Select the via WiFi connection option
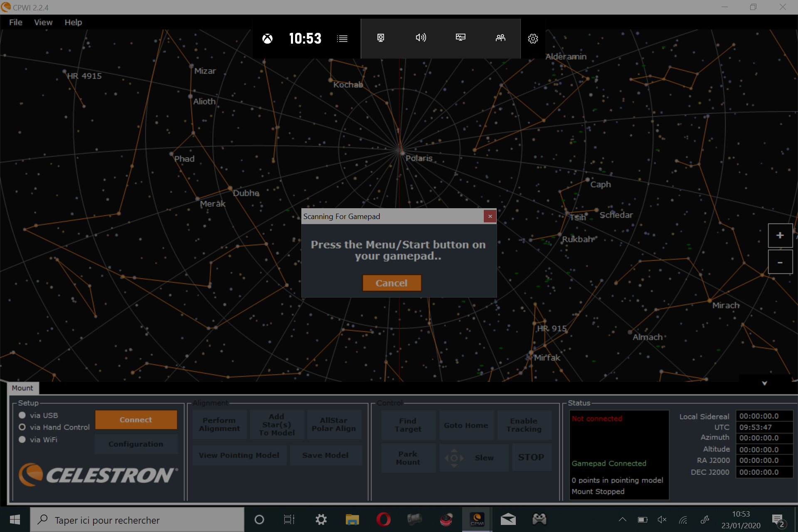798x532 pixels. click(x=22, y=440)
